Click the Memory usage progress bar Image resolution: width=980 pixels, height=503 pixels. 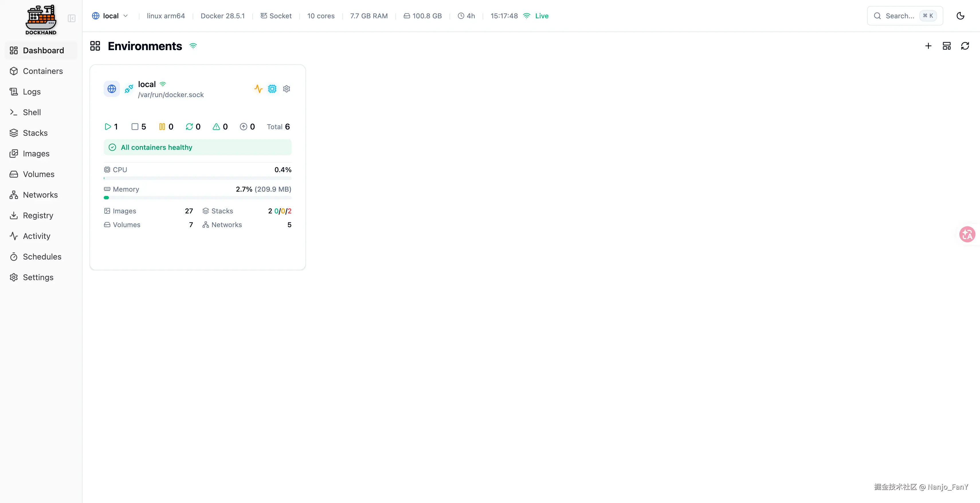[197, 198]
